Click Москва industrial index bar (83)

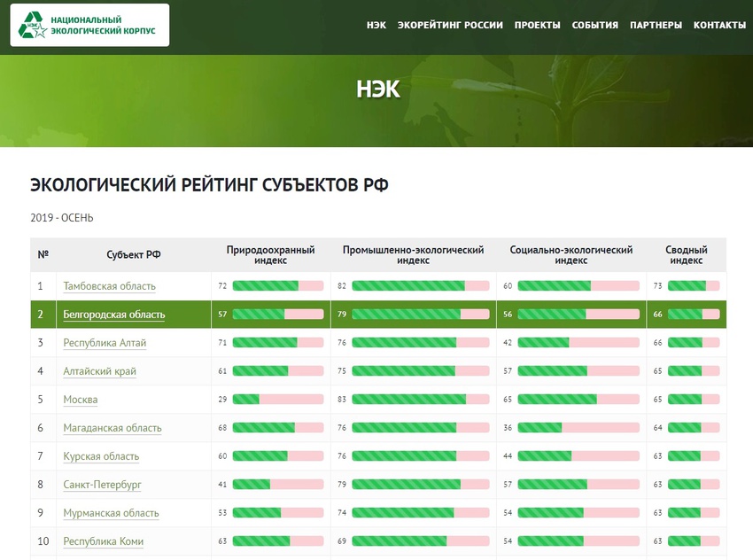421,399
